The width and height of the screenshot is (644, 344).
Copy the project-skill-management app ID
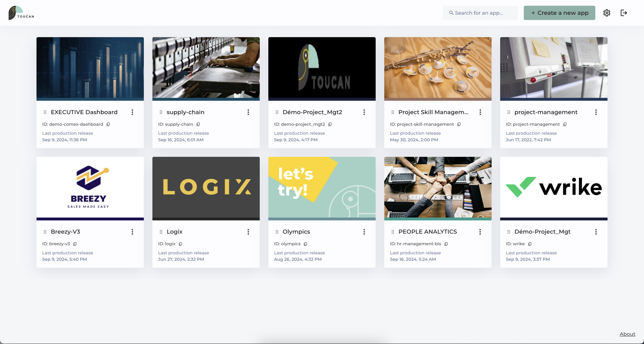click(x=459, y=124)
